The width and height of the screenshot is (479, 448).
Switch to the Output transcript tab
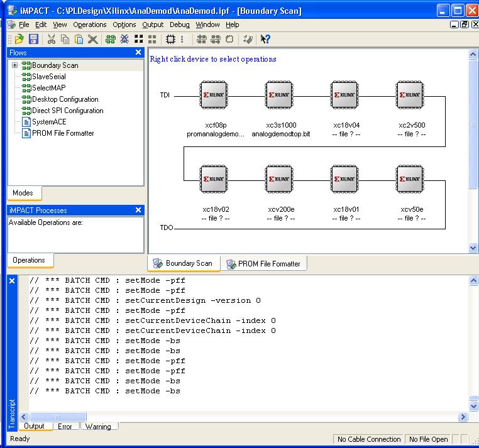point(35,426)
